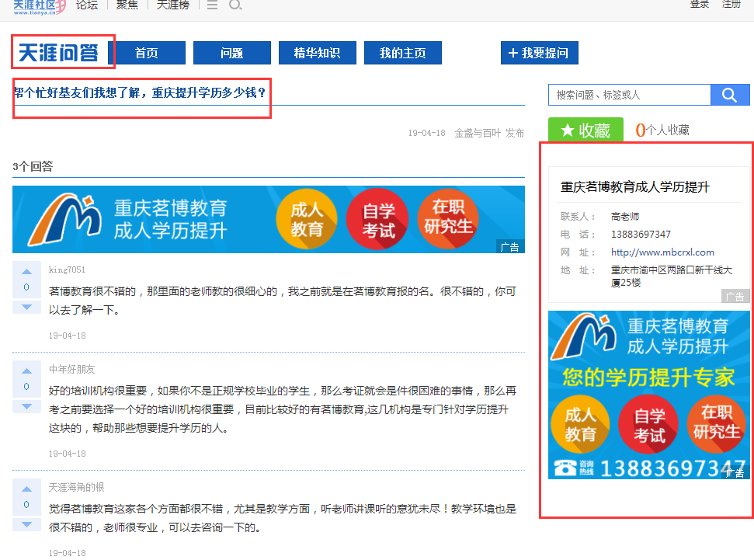Go to 问题 tab

click(231, 53)
